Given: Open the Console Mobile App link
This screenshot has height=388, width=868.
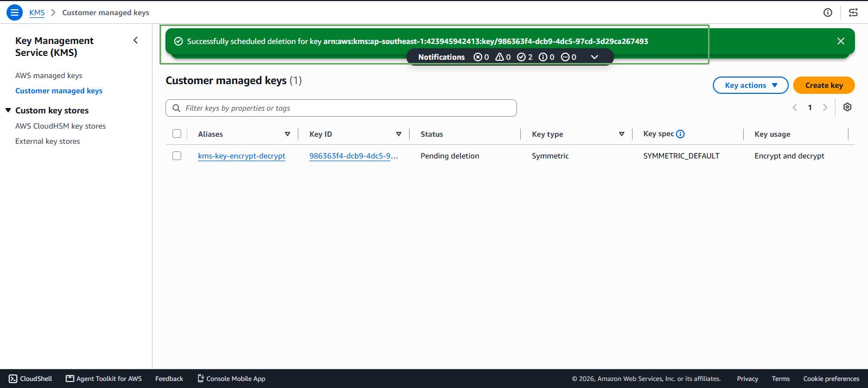Looking at the screenshot, I should [x=231, y=379].
